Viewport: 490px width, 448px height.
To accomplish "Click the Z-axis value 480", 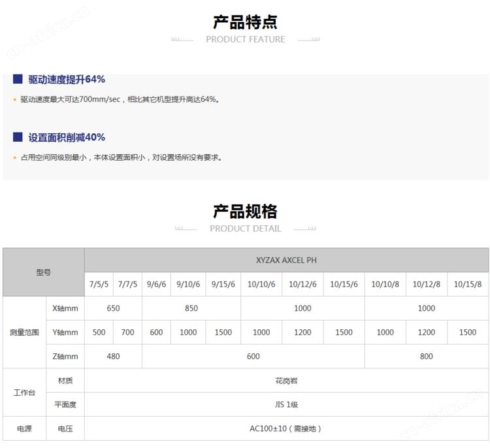I will click(x=113, y=357).
